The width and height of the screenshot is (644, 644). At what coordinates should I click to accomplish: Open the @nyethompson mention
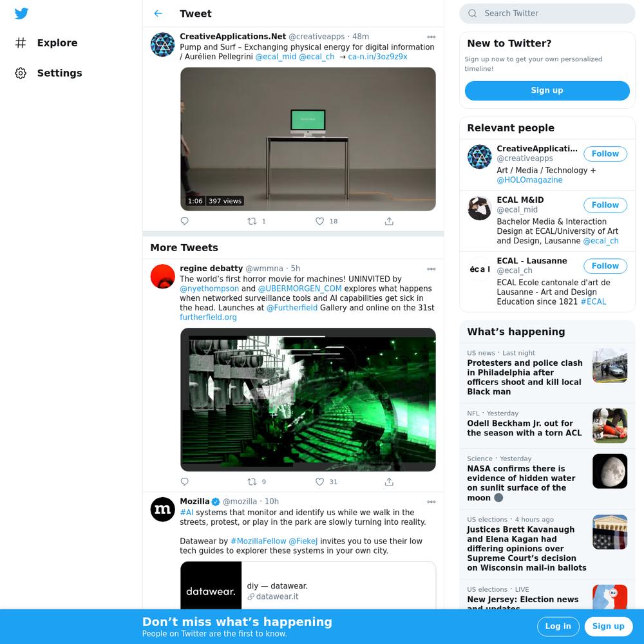pos(209,289)
